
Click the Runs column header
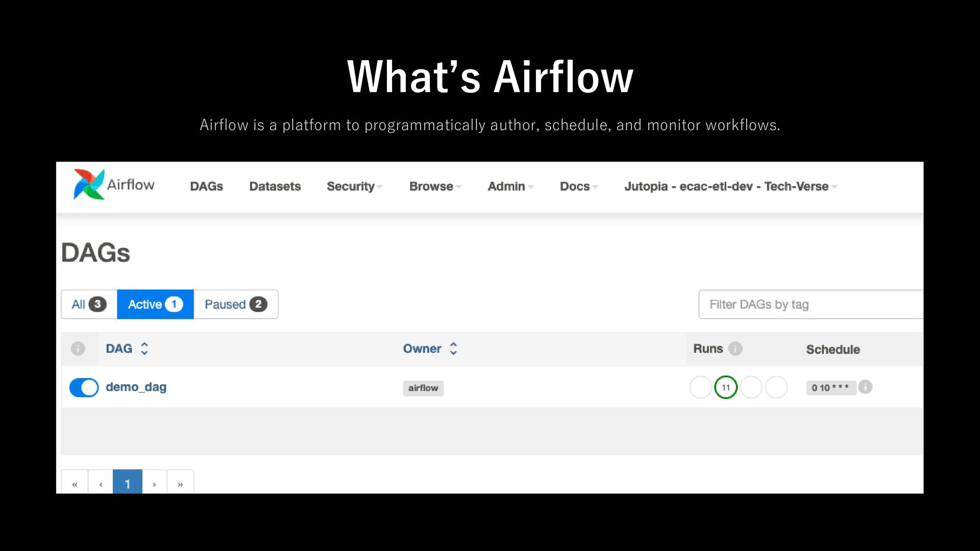(708, 348)
